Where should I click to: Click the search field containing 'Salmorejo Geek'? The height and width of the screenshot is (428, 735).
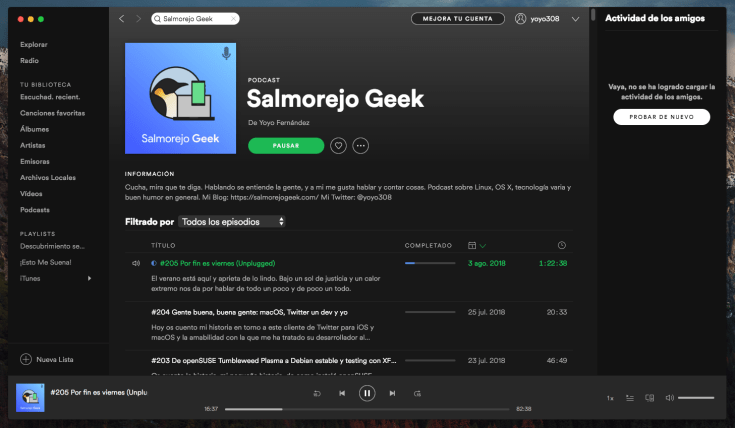coord(196,19)
